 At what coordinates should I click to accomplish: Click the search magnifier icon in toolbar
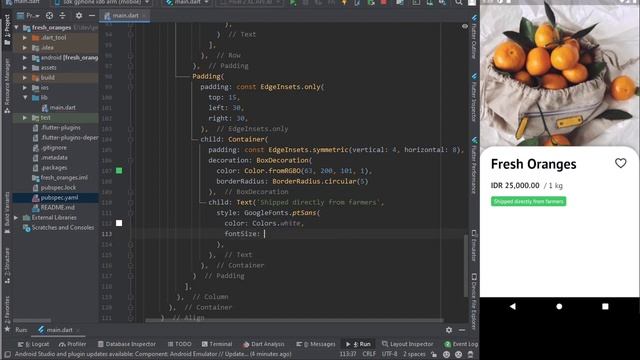pyautogui.click(x=459, y=2)
